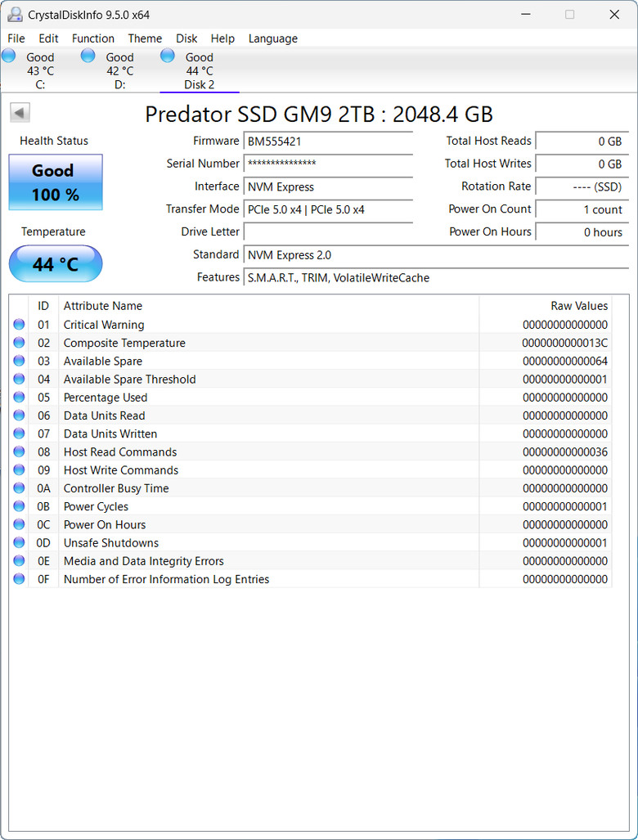This screenshot has width=638, height=840.
Task: Click the masked Serial Number field
Action: pyautogui.click(x=328, y=164)
